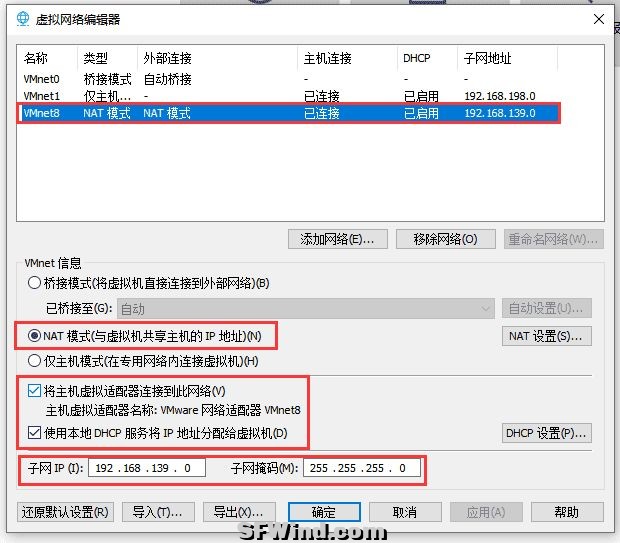Click the 类型 column header
The image size is (620, 543).
pyautogui.click(x=108, y=58)
